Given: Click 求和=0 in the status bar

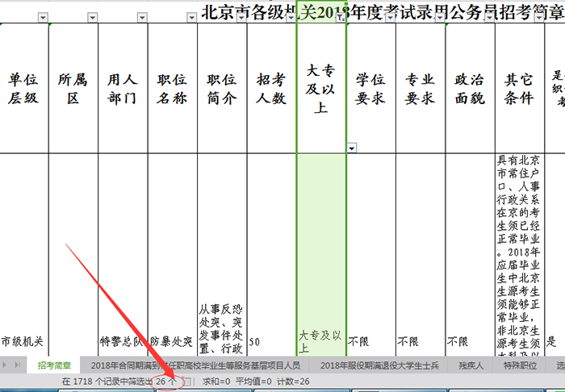Looking at the screenshot, I should [x=216, y=382].
